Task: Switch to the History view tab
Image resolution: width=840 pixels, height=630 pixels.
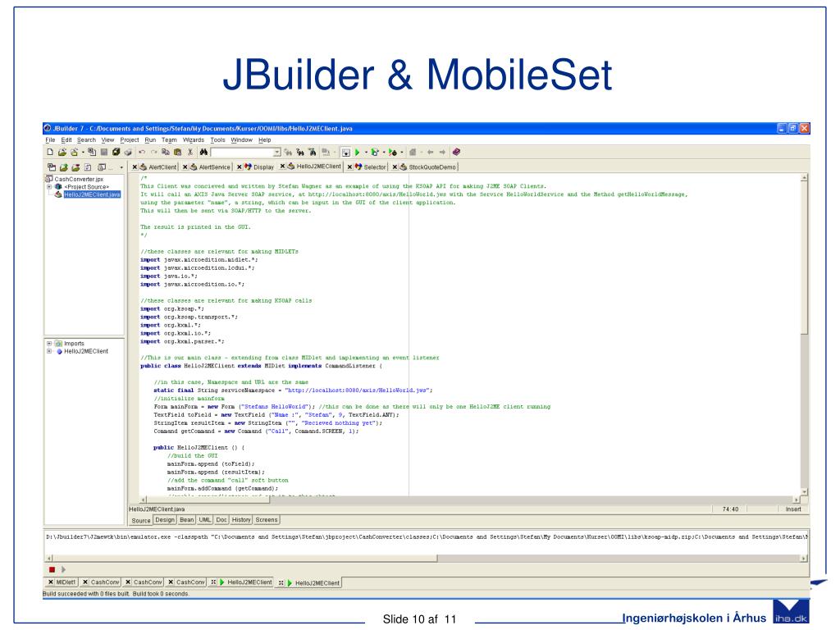Action: pyautogui.click(x=241, y=519)
